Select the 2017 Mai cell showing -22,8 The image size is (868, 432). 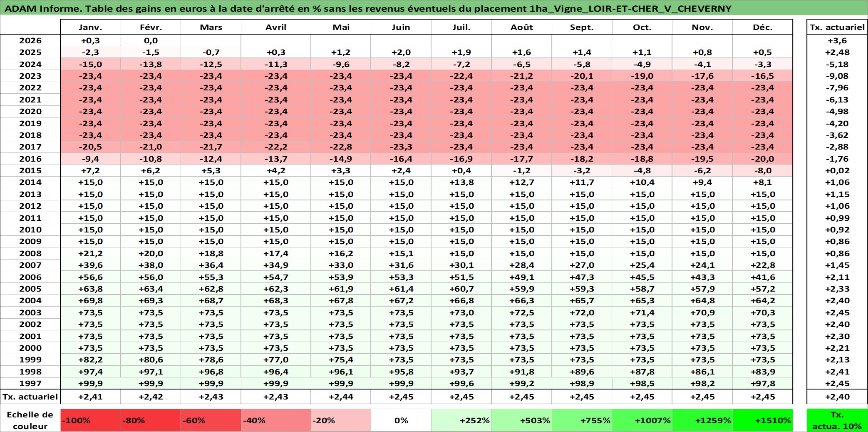click(341, 147)
